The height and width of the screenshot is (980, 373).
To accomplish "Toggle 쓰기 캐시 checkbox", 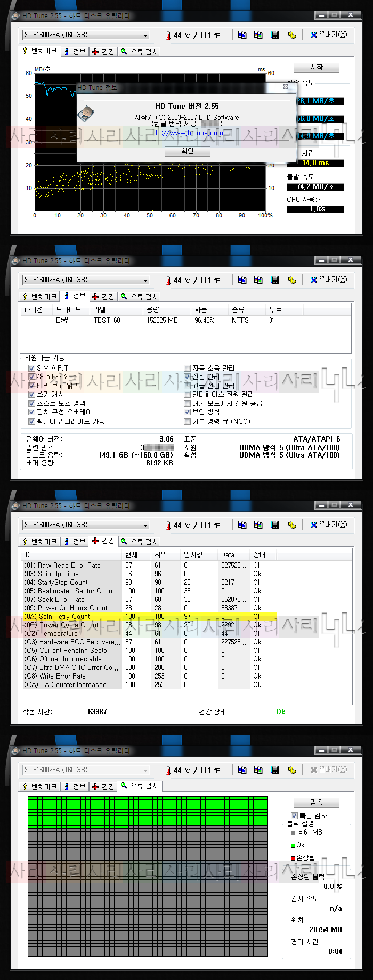I will click(x=31, y=395).
